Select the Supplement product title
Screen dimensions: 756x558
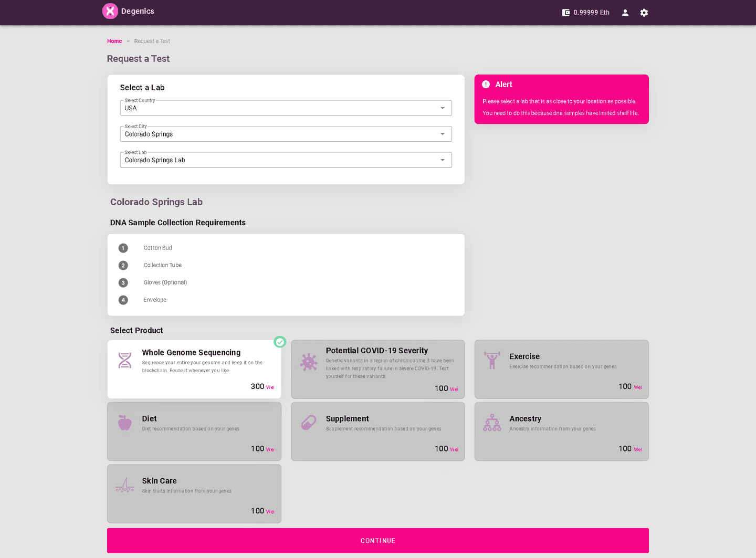tap(348, 419)
